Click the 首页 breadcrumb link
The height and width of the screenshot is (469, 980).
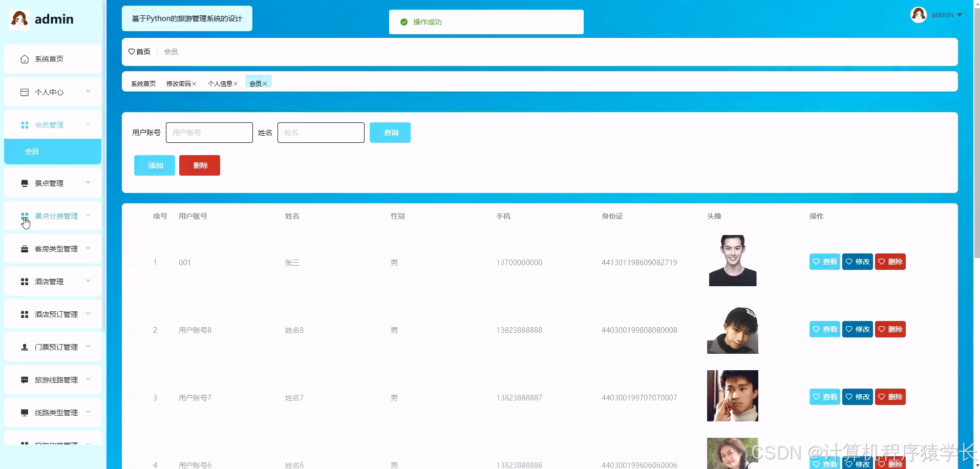(143, 52)
